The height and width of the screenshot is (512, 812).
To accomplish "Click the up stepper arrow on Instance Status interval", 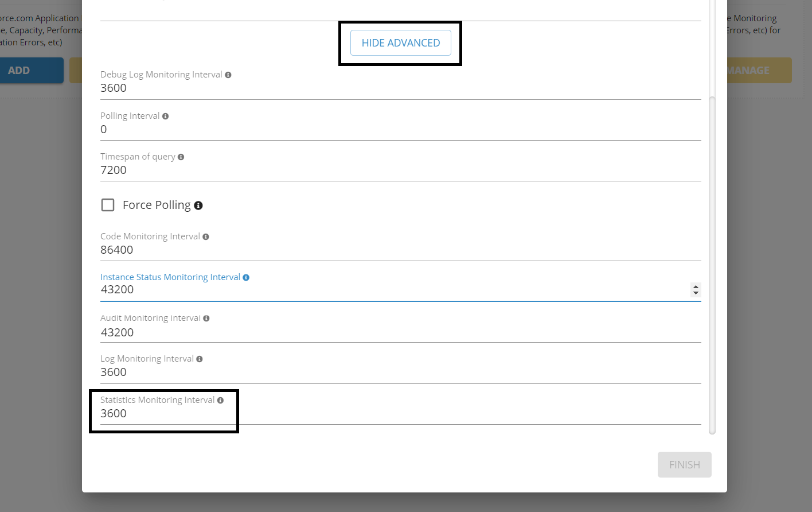I will tap(696, 287).
